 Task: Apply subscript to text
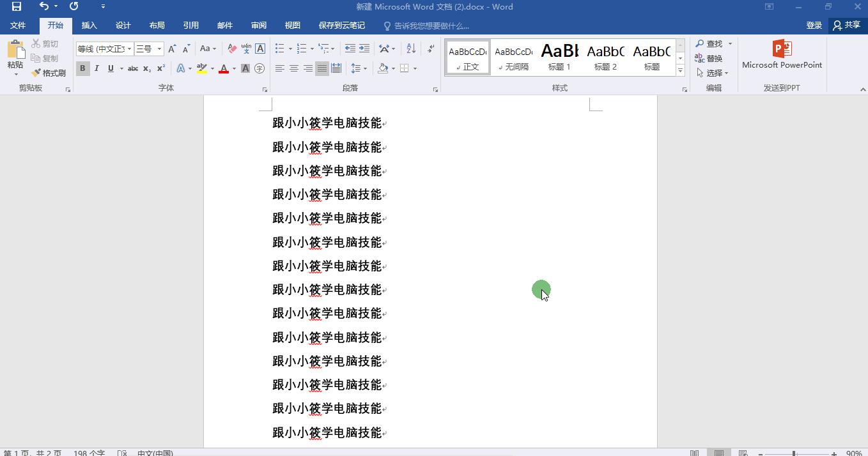(146, 68)
